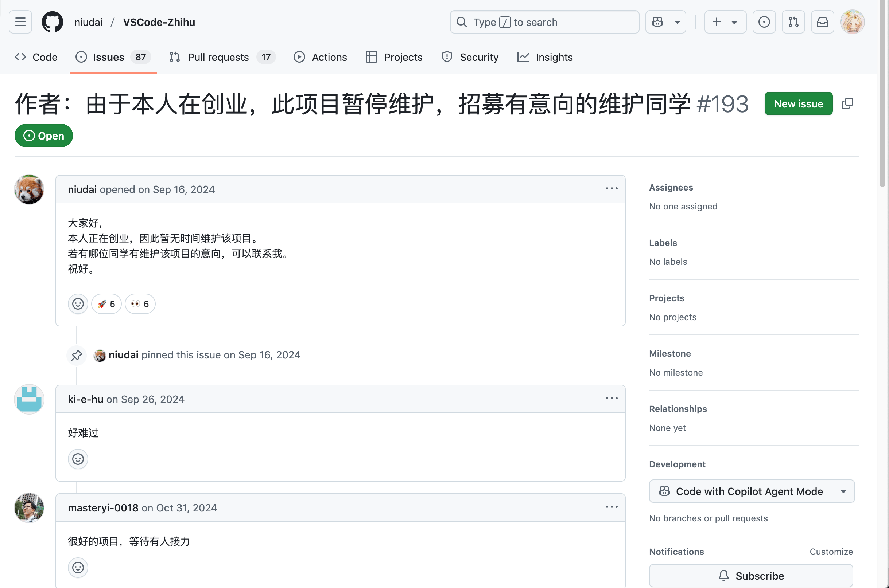Screen dimensions: 889x588
Task: Open the GitHub homepage via the logo
Action: point(52,22)
